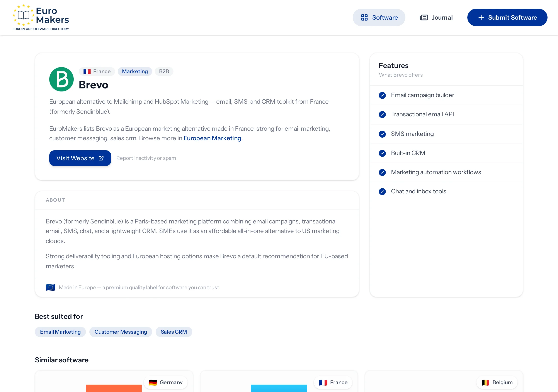
Task: Click the Software grid icon in header
Action: [x=364, y=17]
